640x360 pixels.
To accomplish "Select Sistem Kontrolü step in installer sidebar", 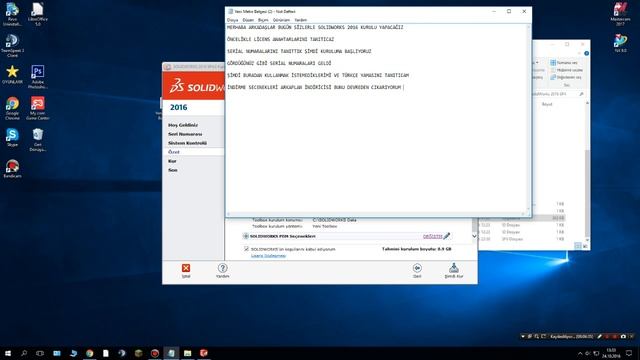I will pyautogui.click(x=187, y=143).
